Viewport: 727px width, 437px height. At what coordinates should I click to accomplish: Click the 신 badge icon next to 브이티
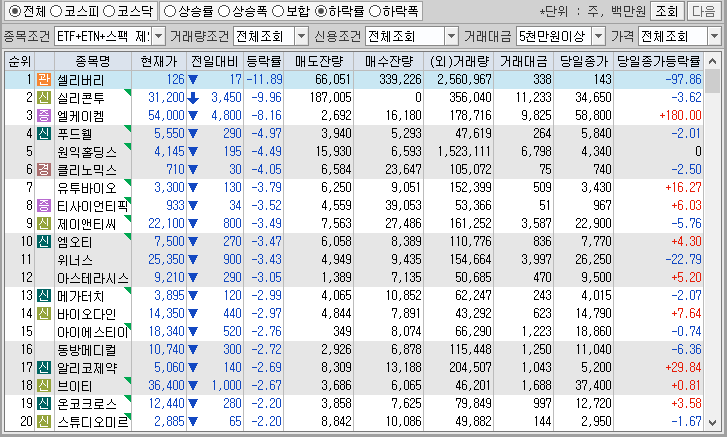44,385
